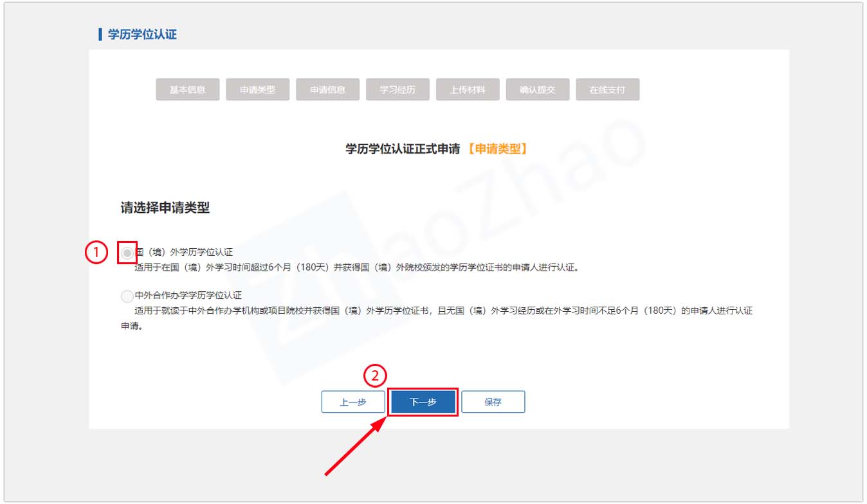The width and height of the screenshot is (867, 504).
Task: Click the blue 下一步 button
Action: point(423,402)
